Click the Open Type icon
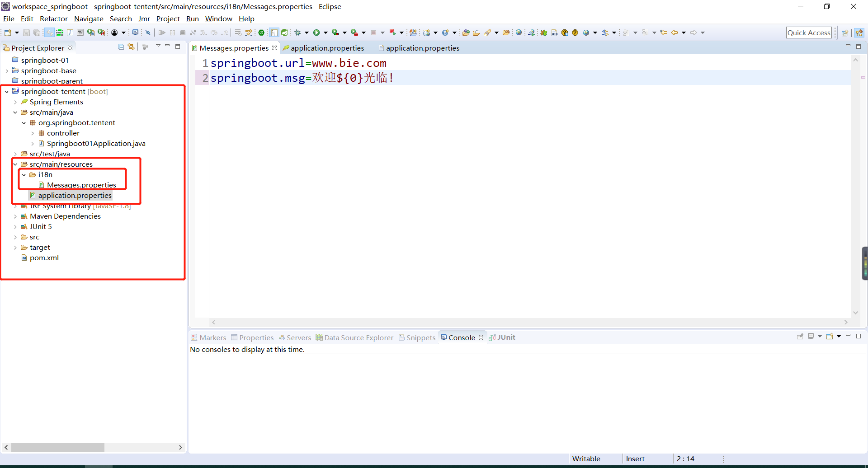 click(466, 33)
